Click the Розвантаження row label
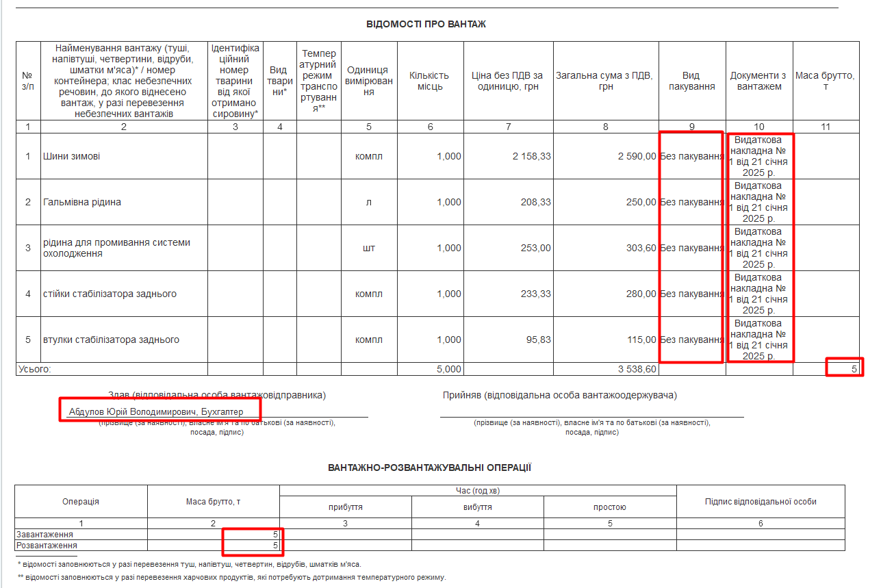894x588 pixels. coord(47,546)
